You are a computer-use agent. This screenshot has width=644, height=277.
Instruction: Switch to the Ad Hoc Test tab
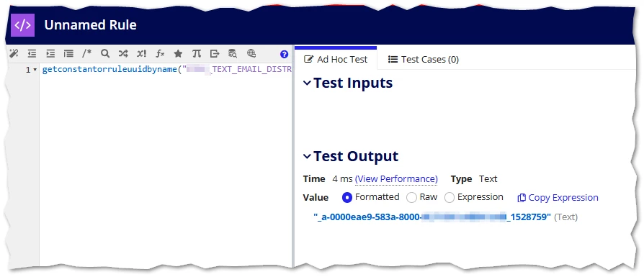(336, 60)
